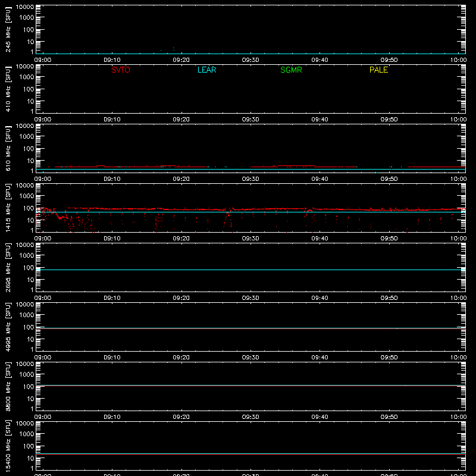Select the 8800 MHz [SFU] axis title
This screenshot has height=476, width=476.
8,386
